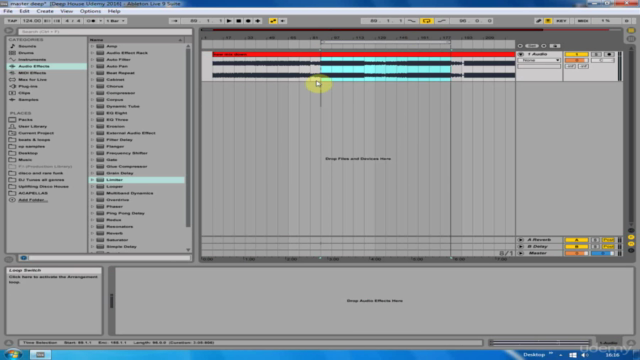Click the TAP tempo button
The image size is (640, 360).
point(12,21)
